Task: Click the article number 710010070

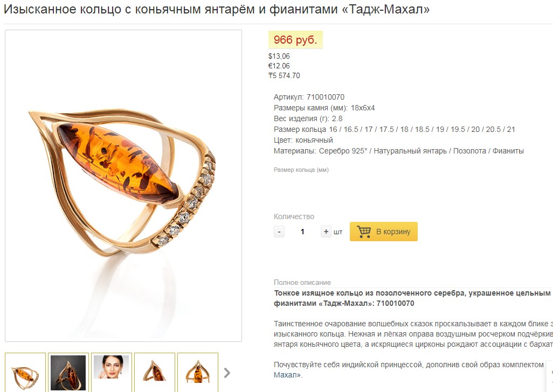Action: pyautogui.click(x=326, y=97)
